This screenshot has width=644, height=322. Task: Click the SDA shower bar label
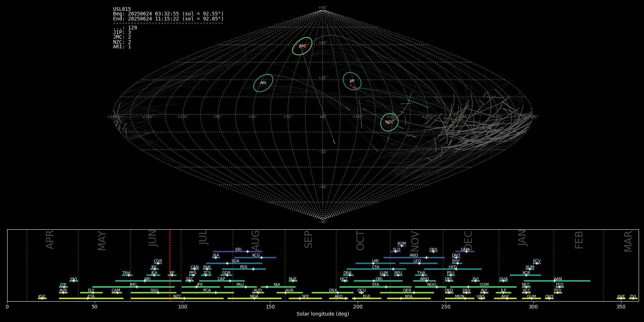coord(235,261)
